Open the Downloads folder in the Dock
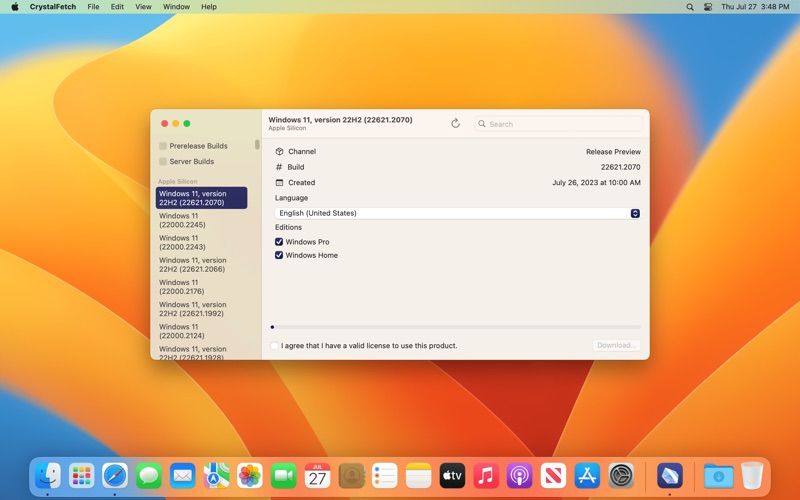 (718, 476)
